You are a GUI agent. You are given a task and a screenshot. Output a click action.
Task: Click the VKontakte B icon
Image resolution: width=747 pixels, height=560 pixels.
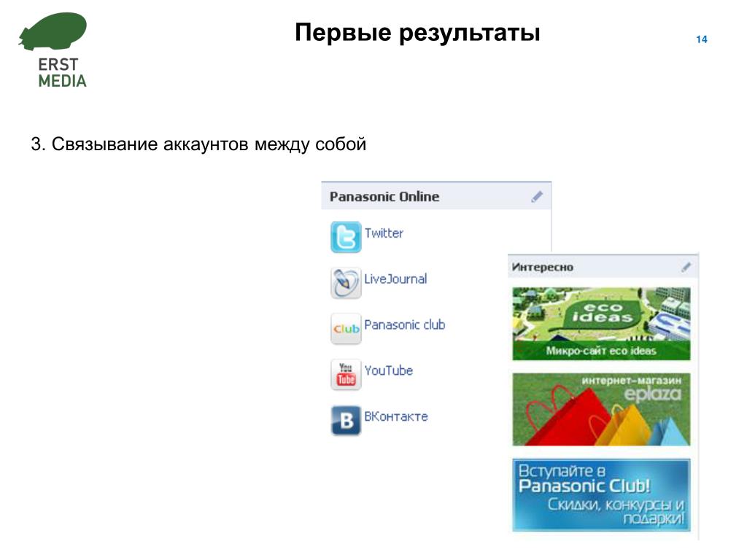click(x=346, y=420)
